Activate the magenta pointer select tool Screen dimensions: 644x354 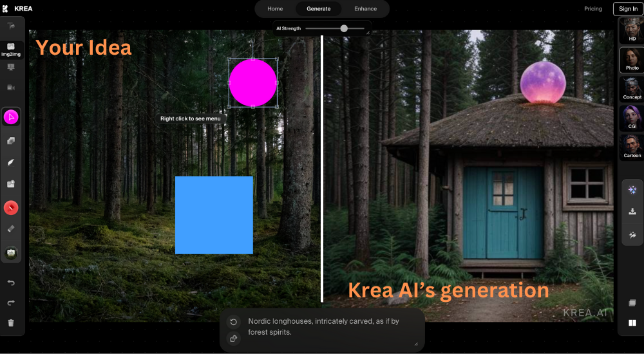point(11,117)
